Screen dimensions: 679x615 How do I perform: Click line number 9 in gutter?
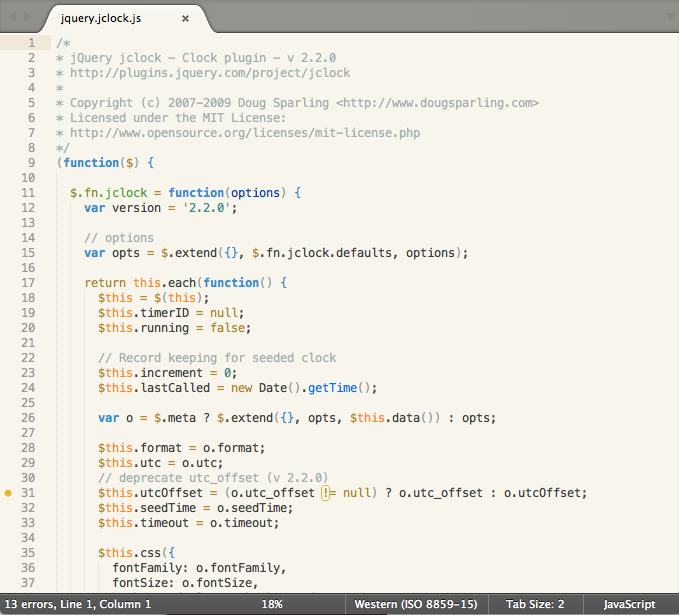tap(32, 163)
